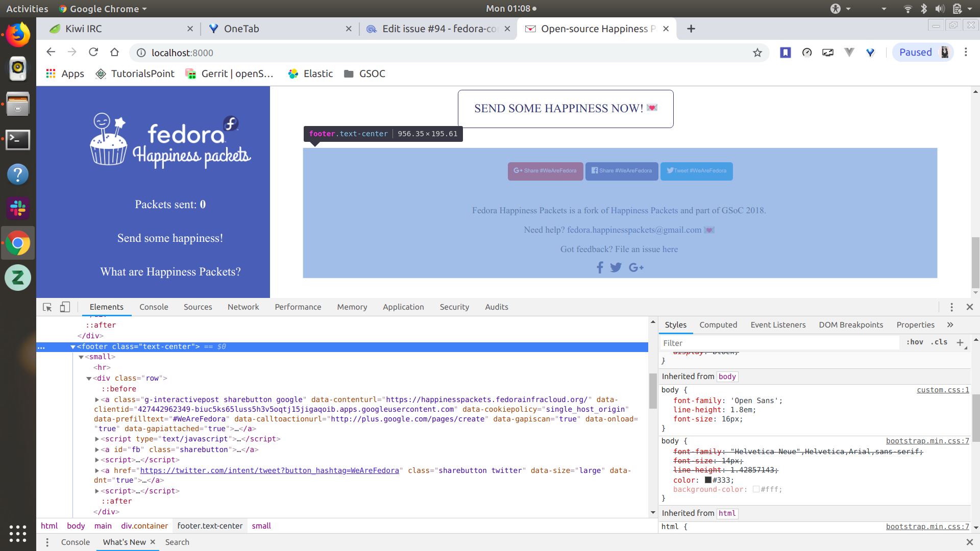Collapse the small element node
980x551 pixels.
[x=81, y=357]
